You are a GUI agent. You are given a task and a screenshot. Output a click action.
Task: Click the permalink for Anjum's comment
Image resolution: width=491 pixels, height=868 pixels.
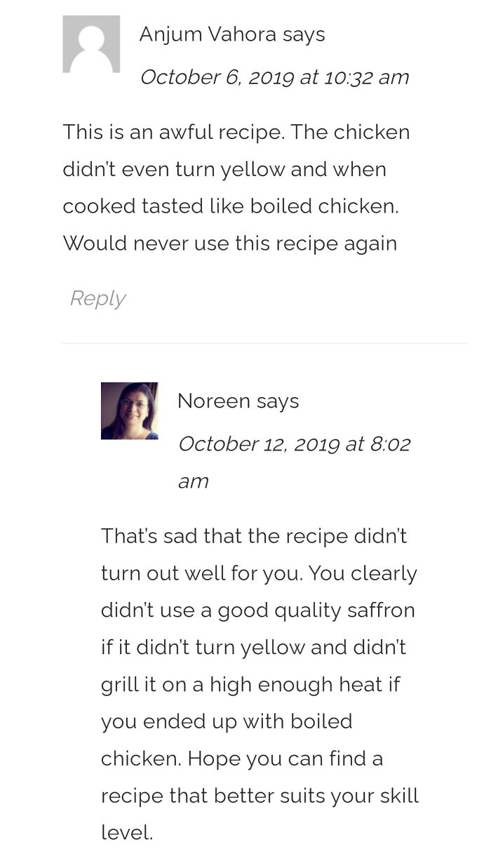pos(275,77)
